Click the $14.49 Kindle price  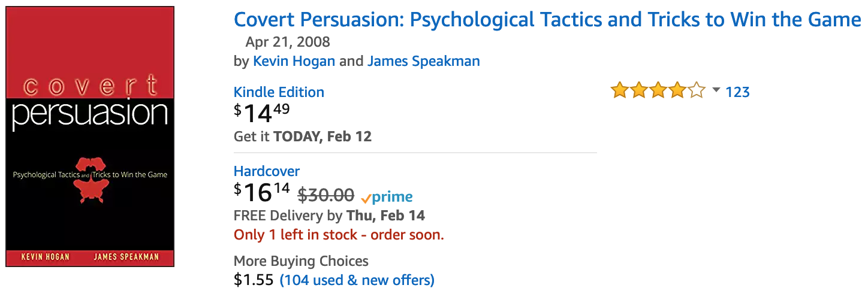pos(262,113)
